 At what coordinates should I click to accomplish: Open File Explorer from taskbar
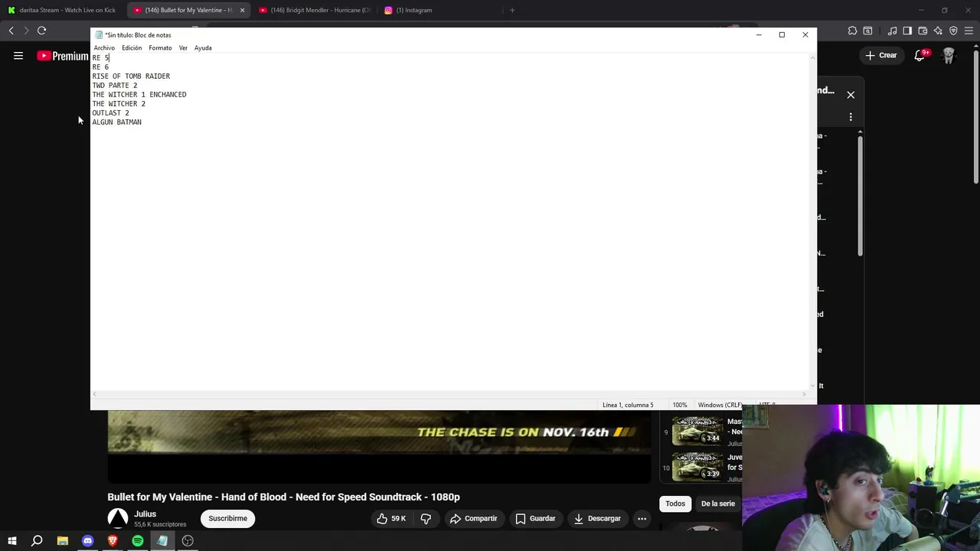coord(62,541)
